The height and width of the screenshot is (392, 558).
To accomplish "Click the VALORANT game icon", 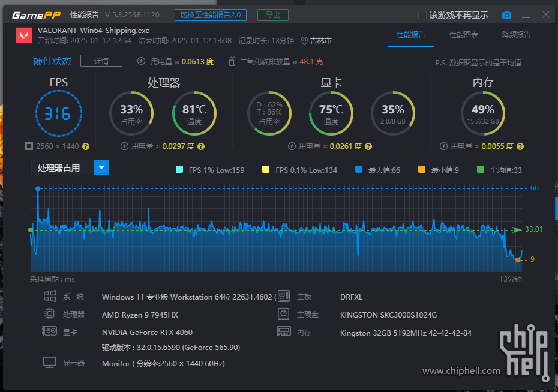I will [24, 35].
